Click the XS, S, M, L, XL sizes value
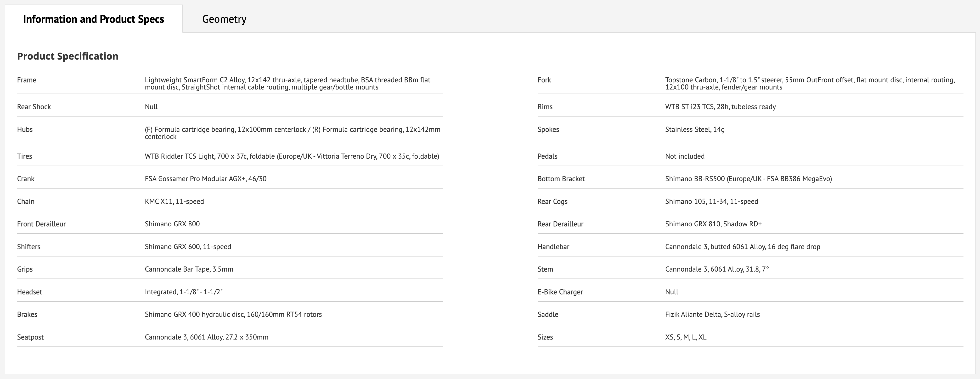 [x=686, y=337]
